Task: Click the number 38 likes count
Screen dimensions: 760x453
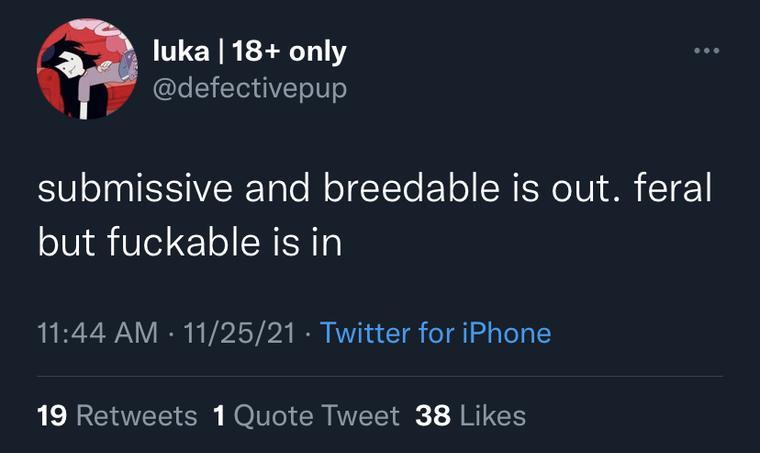Action: pyautogui.click(x=433, y=415)
